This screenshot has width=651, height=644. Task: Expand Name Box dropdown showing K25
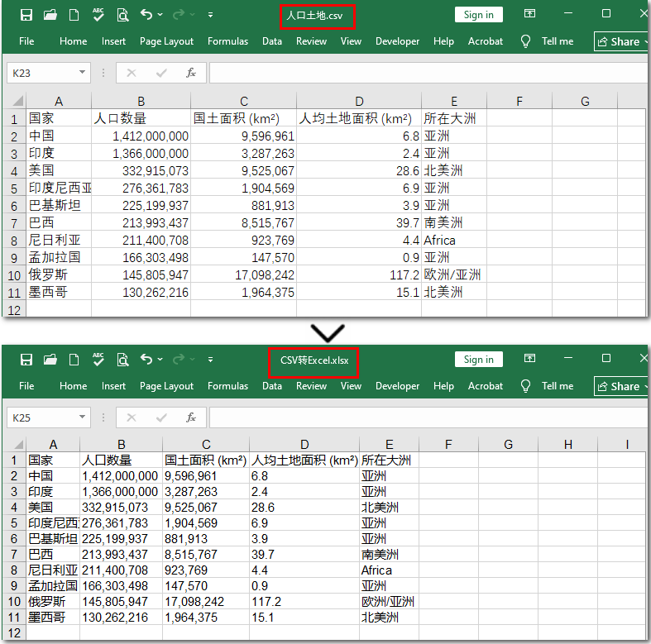(83, 417)
